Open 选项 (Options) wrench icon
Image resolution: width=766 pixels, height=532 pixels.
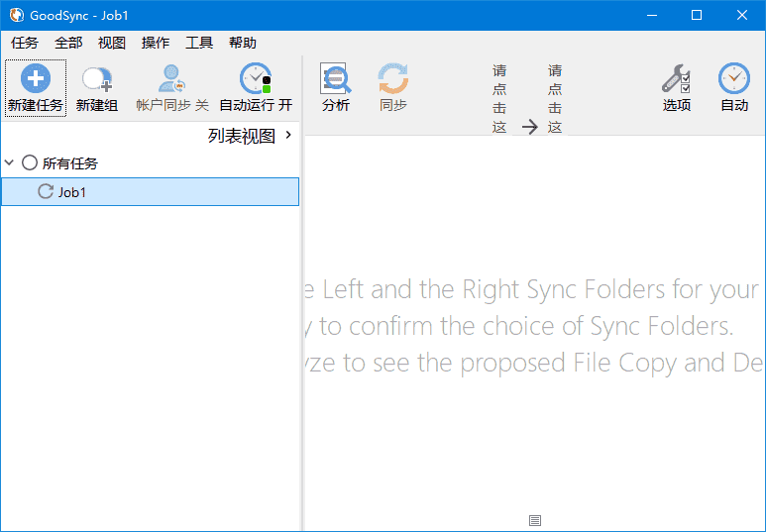(x=677, y=79)
